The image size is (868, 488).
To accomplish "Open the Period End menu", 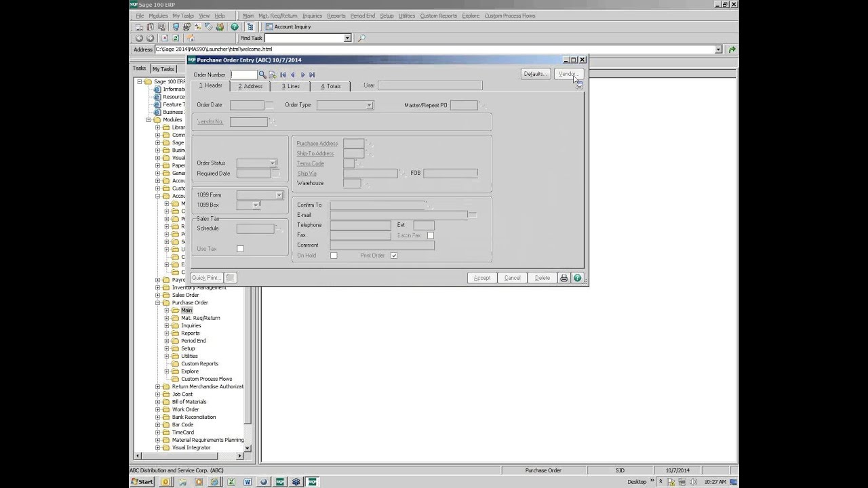I will [x=363, y=16].
